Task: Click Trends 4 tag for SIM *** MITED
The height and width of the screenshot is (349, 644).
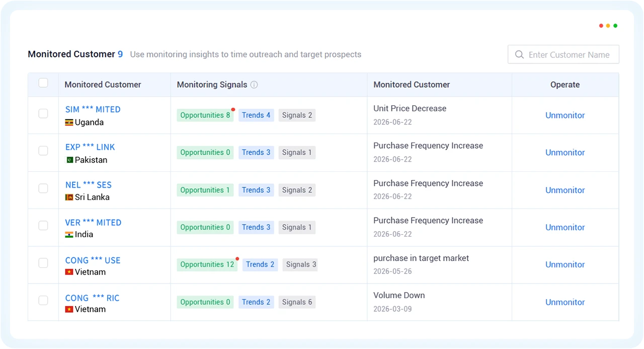Action: (x=256, y=115)
